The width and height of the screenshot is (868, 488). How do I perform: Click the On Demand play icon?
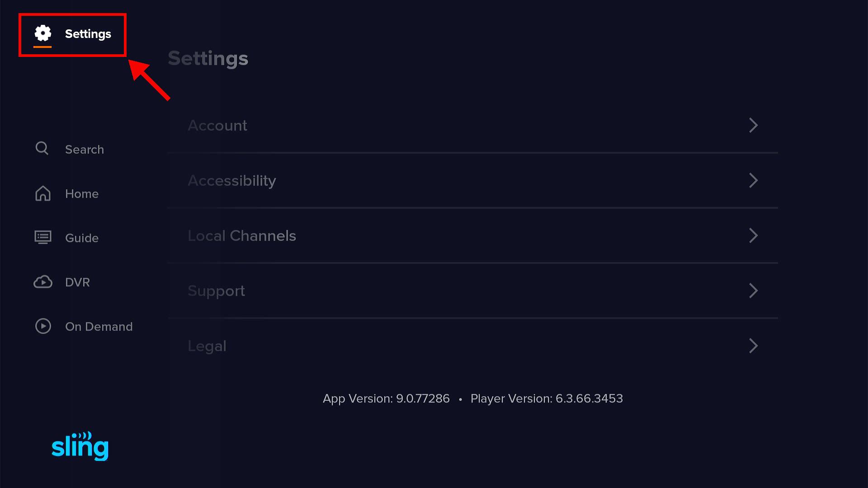43,326
